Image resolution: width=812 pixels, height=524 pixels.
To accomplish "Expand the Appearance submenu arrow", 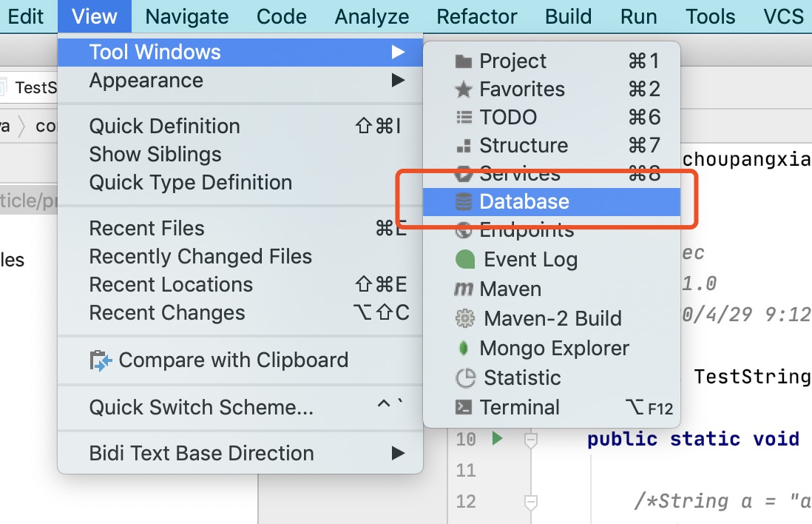I will point(398,81).
